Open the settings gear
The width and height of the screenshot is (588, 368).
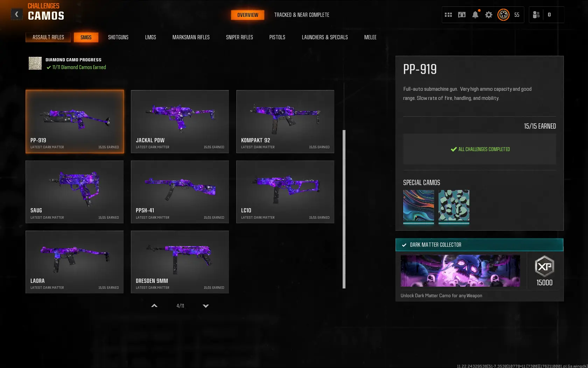pos(489,15)
